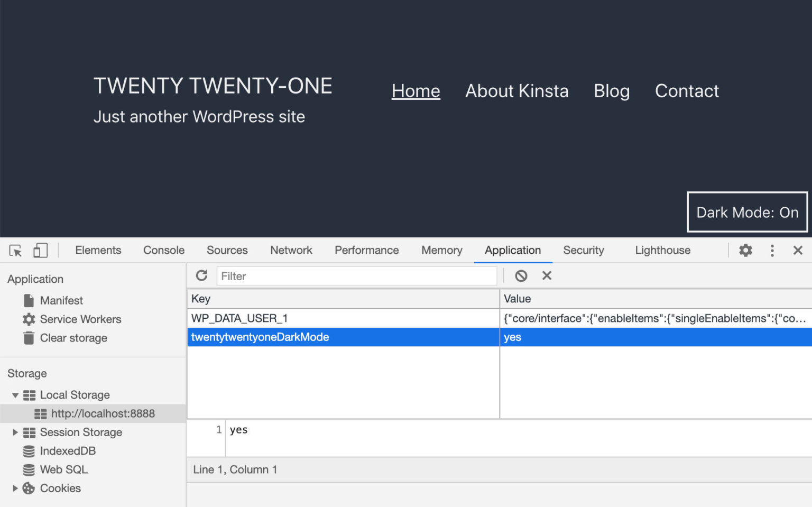The width and height of the screenshot is (812, 507).
Task: Open the Memory panel tab
Action: point(441,250)
